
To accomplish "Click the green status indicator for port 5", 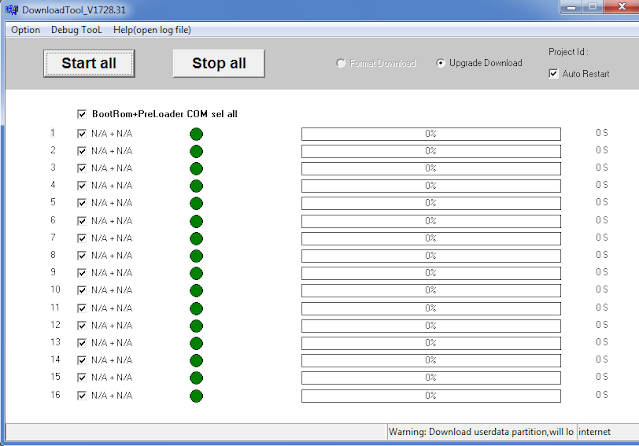I will coord(196,203).
